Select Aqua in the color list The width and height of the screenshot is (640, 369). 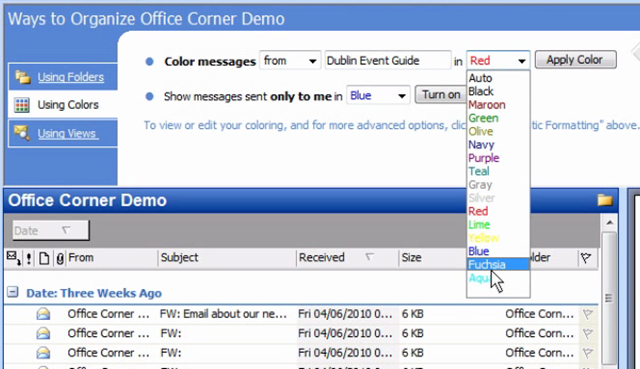pos(498,278)
